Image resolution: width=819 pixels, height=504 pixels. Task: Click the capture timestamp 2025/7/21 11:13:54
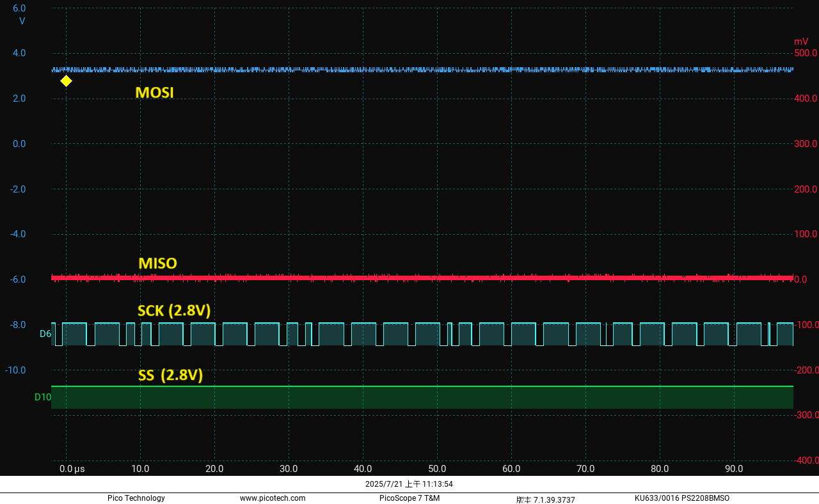click(x=409, y=484)
